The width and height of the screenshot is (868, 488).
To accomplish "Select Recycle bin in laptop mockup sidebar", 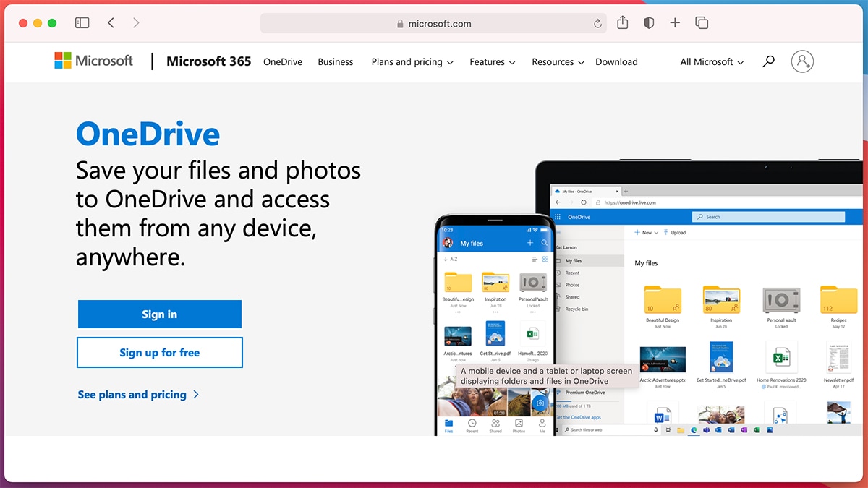I will click(x=576, y=309).
